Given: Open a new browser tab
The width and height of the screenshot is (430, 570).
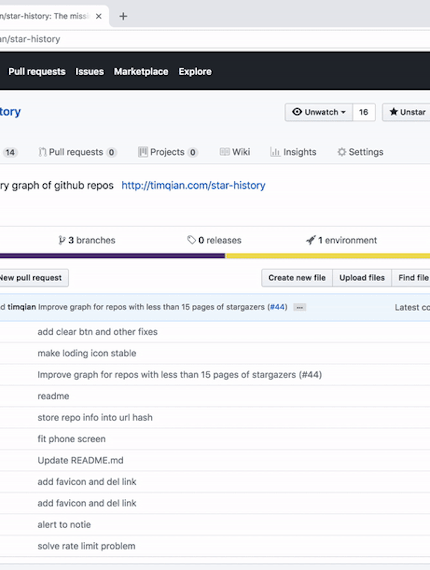Looking at the screenshot, I should pyautogui.click(x=123, y=16).
